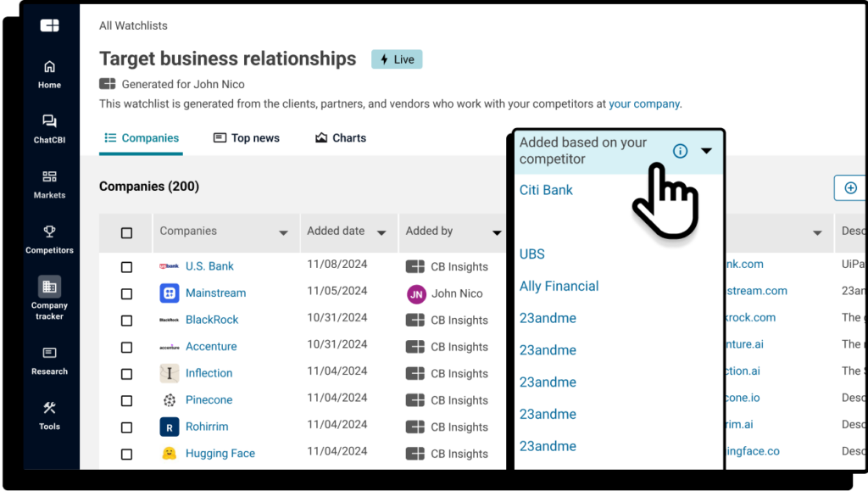Toggle the select-all checkbox in table header
This screenshot has width=868, height=491.
pos(126,232)
